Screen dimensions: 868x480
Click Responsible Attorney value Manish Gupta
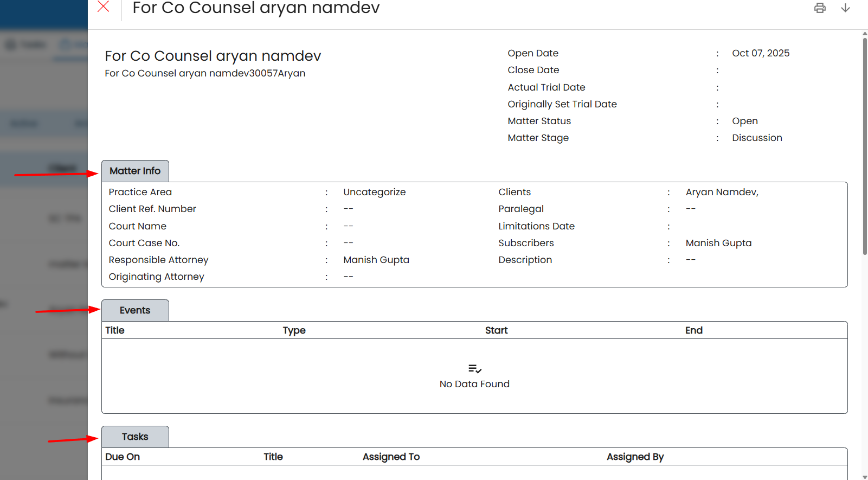376,260
